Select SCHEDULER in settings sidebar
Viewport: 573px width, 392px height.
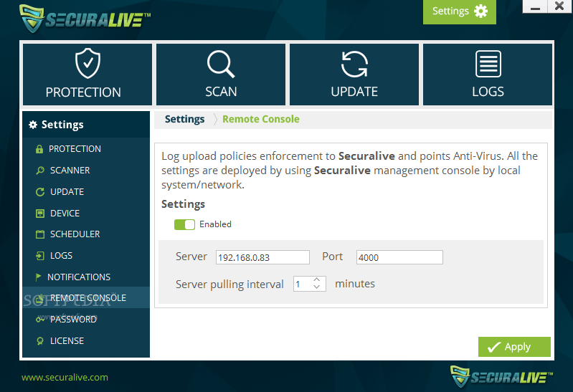[x=86, y=234]
